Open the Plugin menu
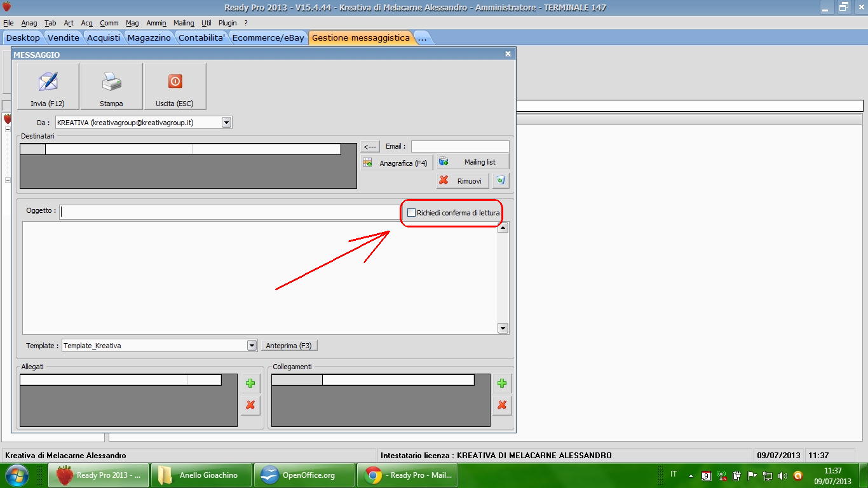The width and height of the screenshot is (868, 488). click(x=227, y=23)
